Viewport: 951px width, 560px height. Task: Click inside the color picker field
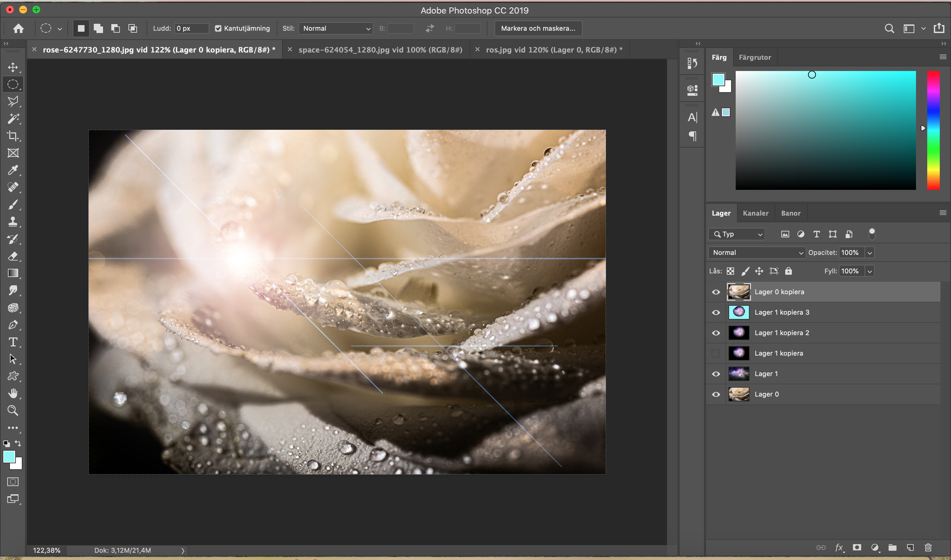825,130
